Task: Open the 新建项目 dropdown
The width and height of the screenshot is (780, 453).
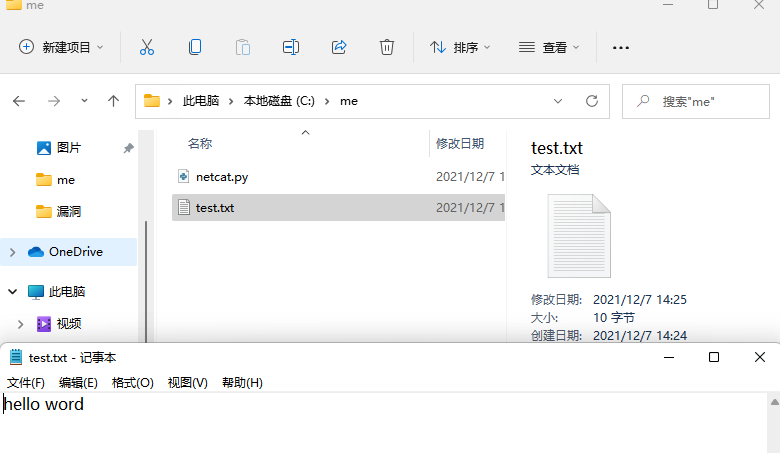Action: point(62,47)
